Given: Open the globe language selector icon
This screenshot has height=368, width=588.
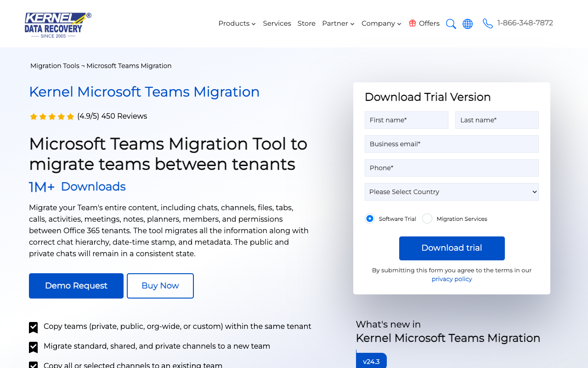Looking at the screenshot, I should pyautogui.click(x=468, y=24).
